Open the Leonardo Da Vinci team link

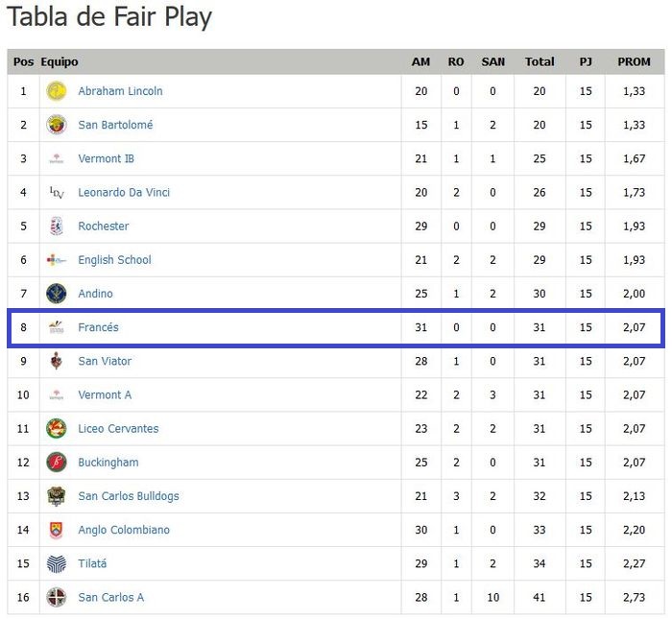coord(124,192)
